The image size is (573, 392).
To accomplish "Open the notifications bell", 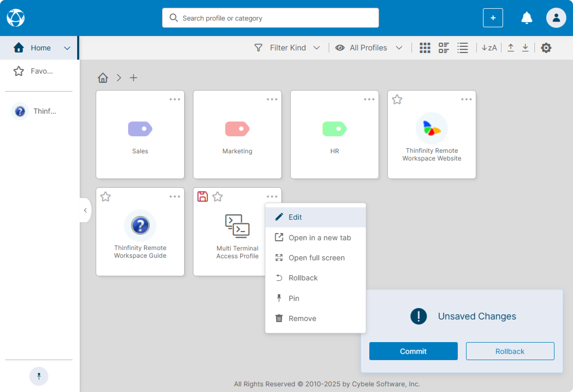I will (x=526, y=18).
